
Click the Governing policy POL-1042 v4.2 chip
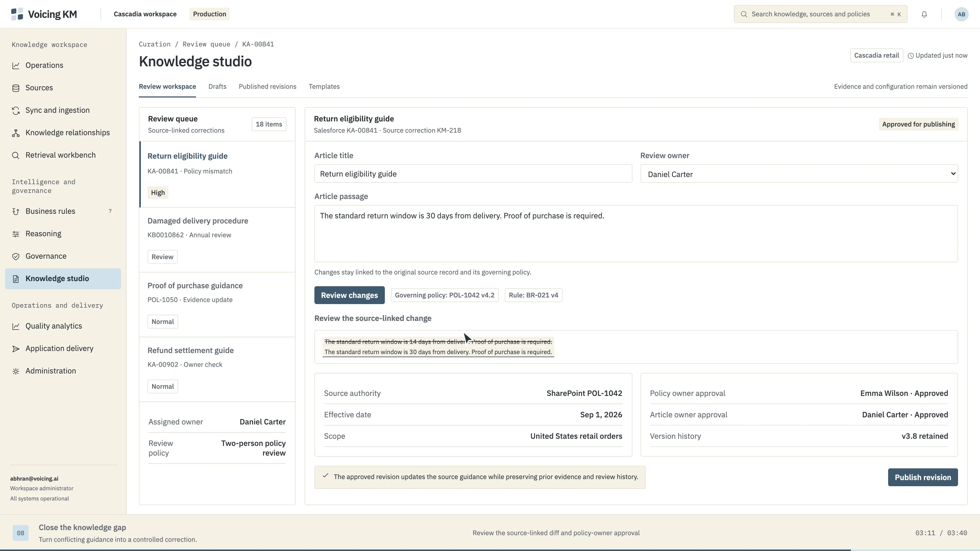(444, 295)
